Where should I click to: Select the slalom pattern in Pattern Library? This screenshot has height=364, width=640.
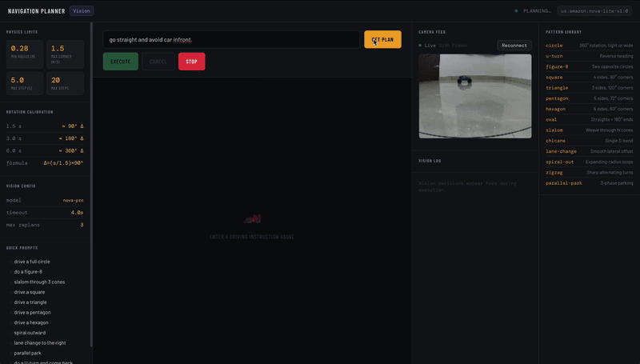(x=590, y=130)
